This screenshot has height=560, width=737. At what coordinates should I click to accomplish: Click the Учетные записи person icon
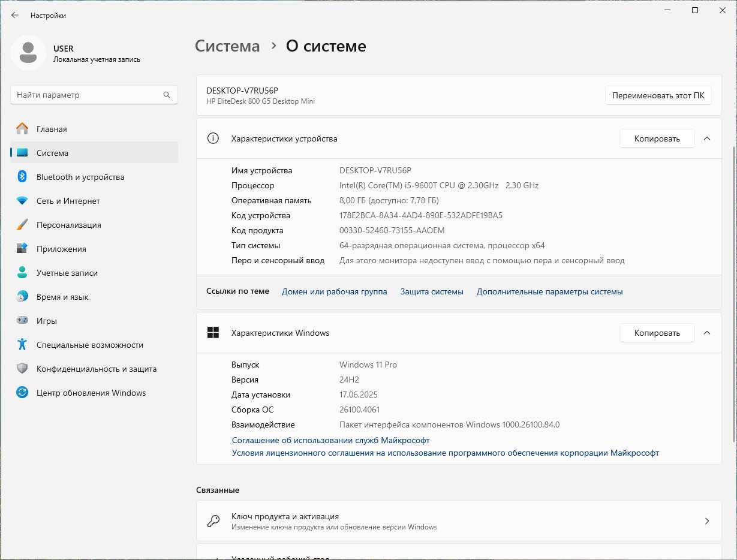(22, 273)
